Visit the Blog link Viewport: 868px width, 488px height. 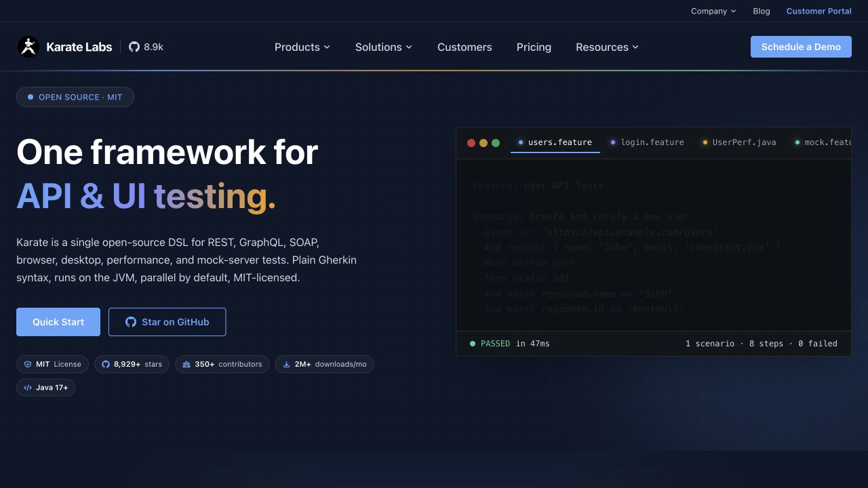tap(762, 11)
